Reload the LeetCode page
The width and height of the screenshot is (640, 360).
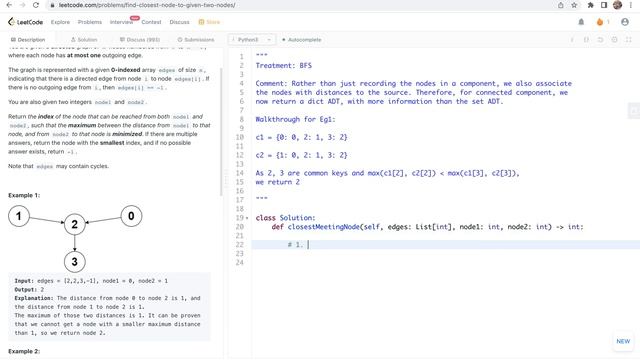[36, 5]
